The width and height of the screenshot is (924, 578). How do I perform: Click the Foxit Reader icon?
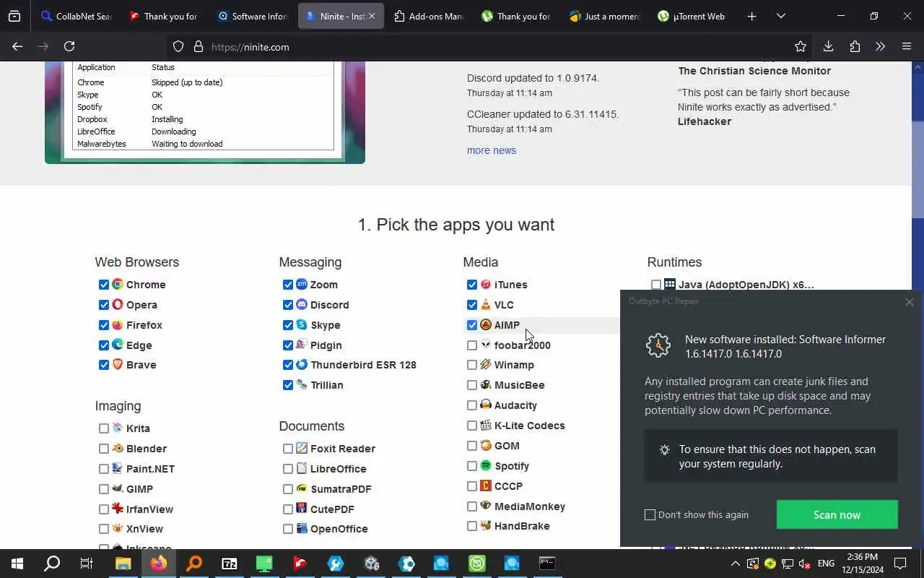coord(302,449)
